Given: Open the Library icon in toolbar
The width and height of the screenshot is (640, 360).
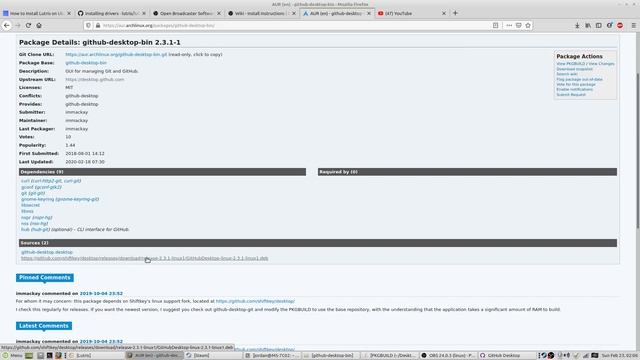Looking at the screenshot, I should 588,25.
